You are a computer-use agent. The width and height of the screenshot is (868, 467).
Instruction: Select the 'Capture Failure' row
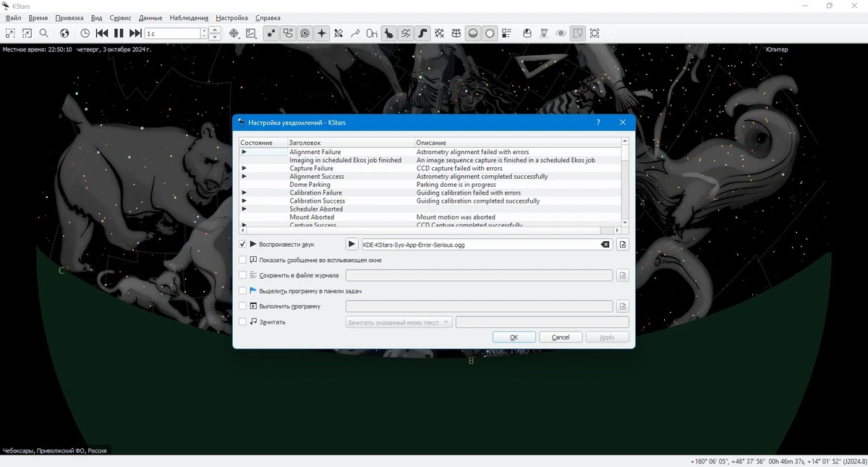click(x=430, y=168)
